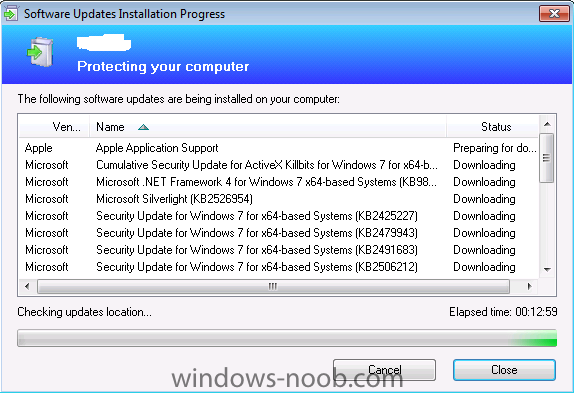Click horizontal scrollbar left arrow
Viewport: 574px width, 393px height.
[x=27, y=286]
